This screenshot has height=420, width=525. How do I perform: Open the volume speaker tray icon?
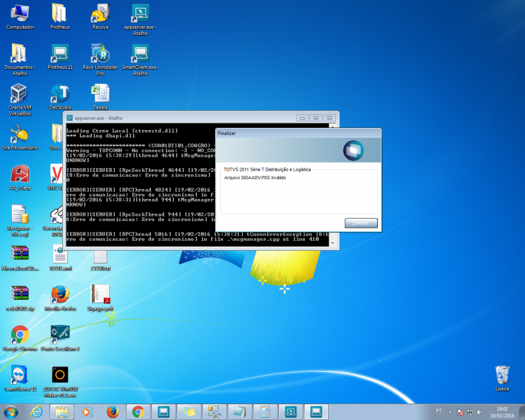480,412
